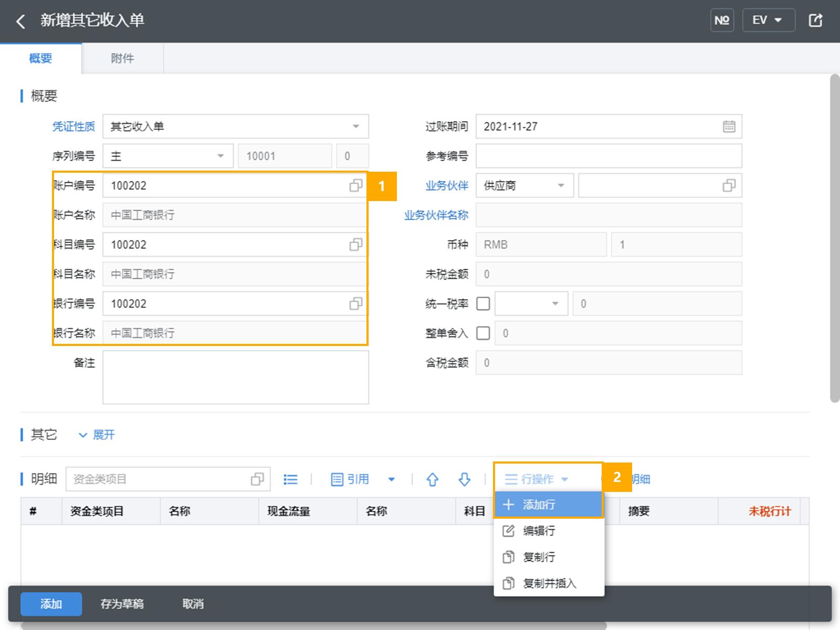Open the dropdown arrow next to 引用
Image resolution: width=840 pixels, height=630 pixels.
pyautogui.click(x=391, y=479)
